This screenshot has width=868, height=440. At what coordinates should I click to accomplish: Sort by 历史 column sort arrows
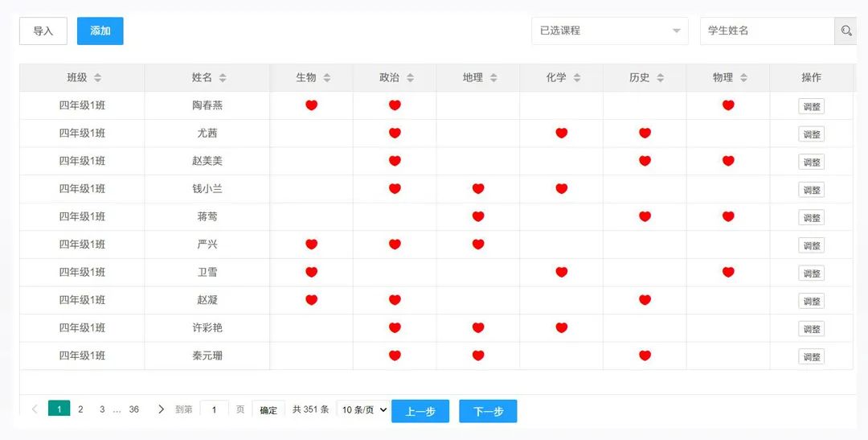coord(661,77)
